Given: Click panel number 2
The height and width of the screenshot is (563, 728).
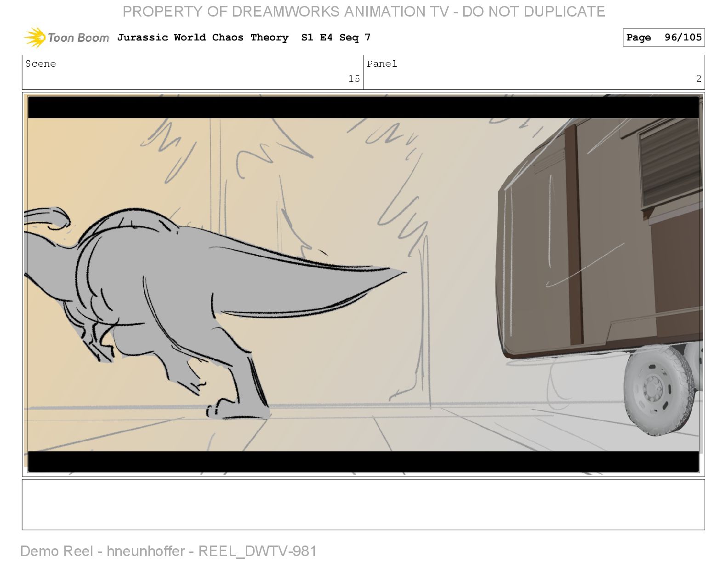Looking at the screenshot, I should (x=699, y=79).
